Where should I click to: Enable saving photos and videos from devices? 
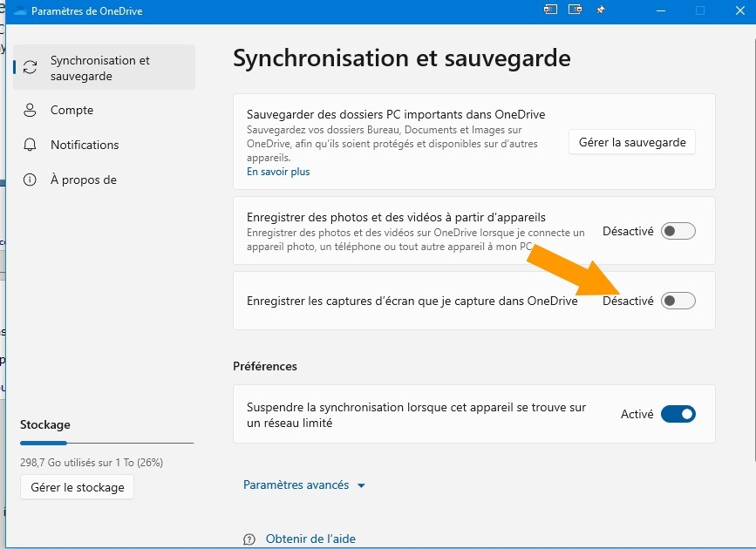click(x=678, y=231)
